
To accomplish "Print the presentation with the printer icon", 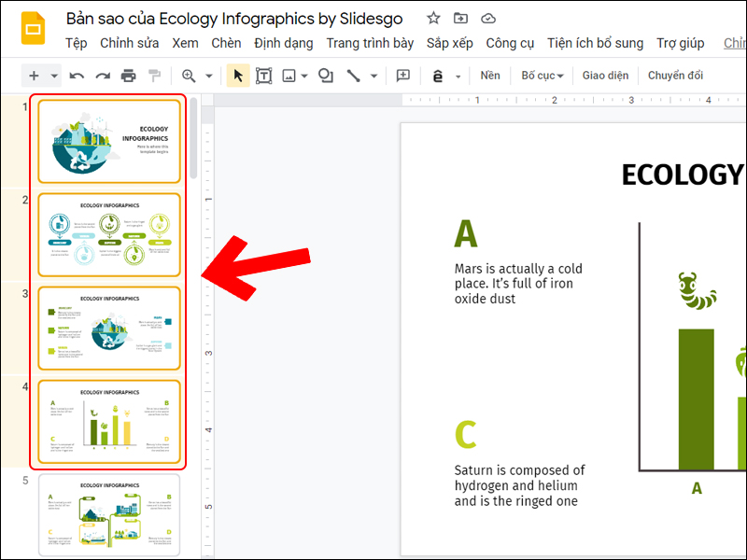I will click(x=129, y=76).
